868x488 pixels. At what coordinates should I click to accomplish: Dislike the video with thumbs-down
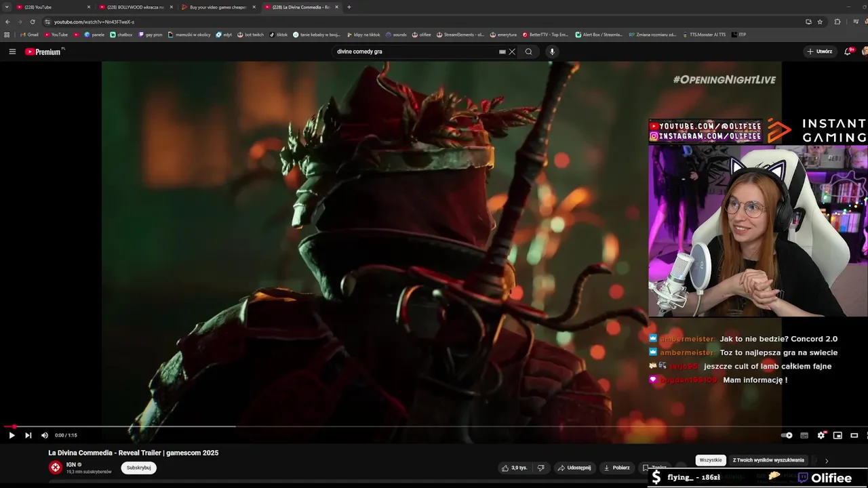point(540,468)
